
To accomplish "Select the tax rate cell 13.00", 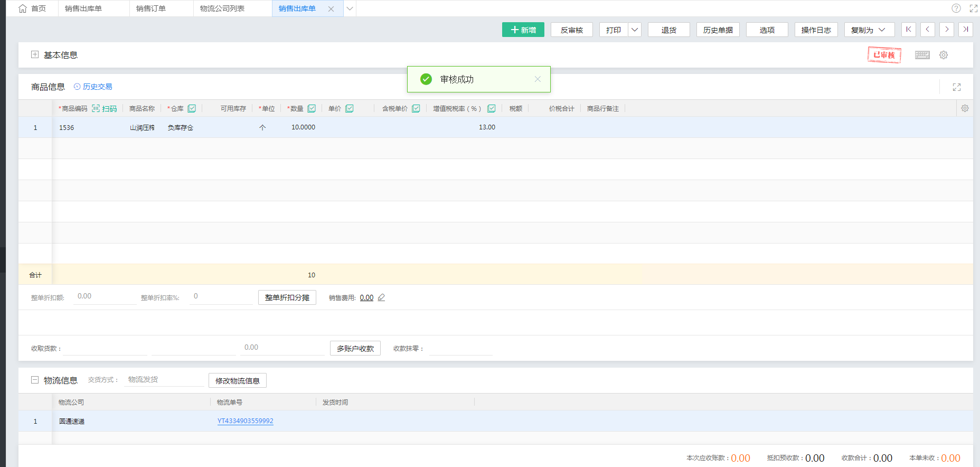I will click(x=464, y=127).
